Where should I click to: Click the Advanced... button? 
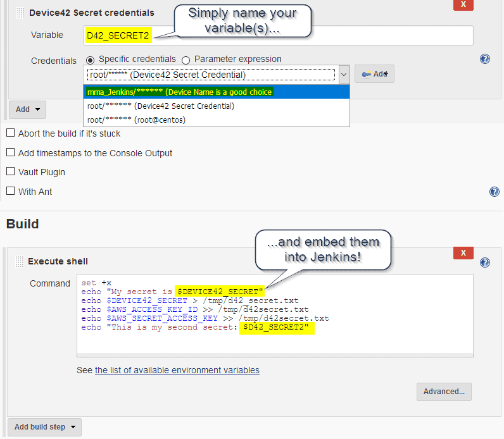[444, 392]
